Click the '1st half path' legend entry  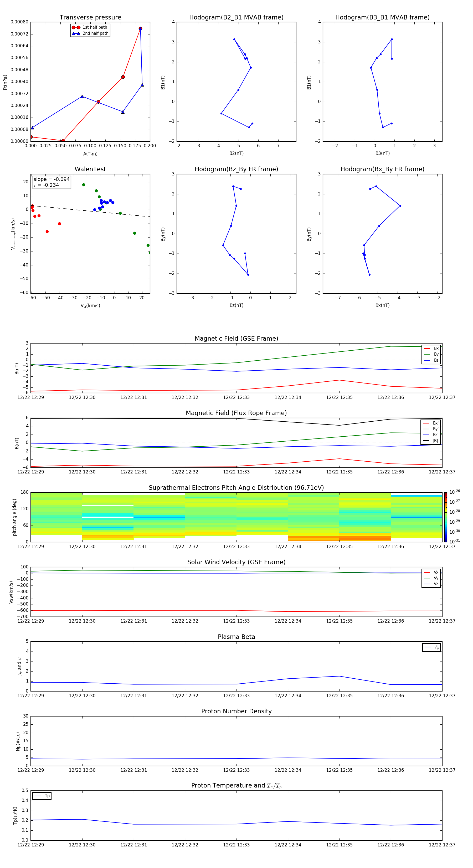point(90,27)
